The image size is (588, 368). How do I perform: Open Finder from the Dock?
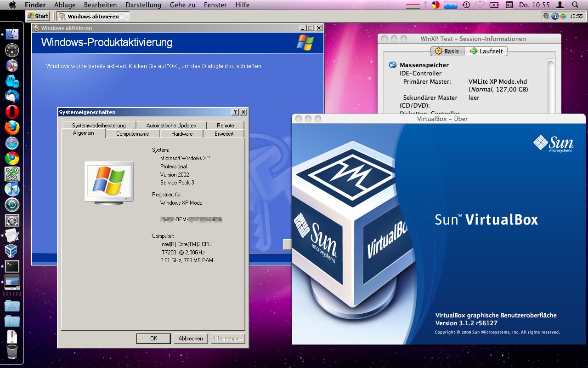pyautogui.click(x=12, y=34)
